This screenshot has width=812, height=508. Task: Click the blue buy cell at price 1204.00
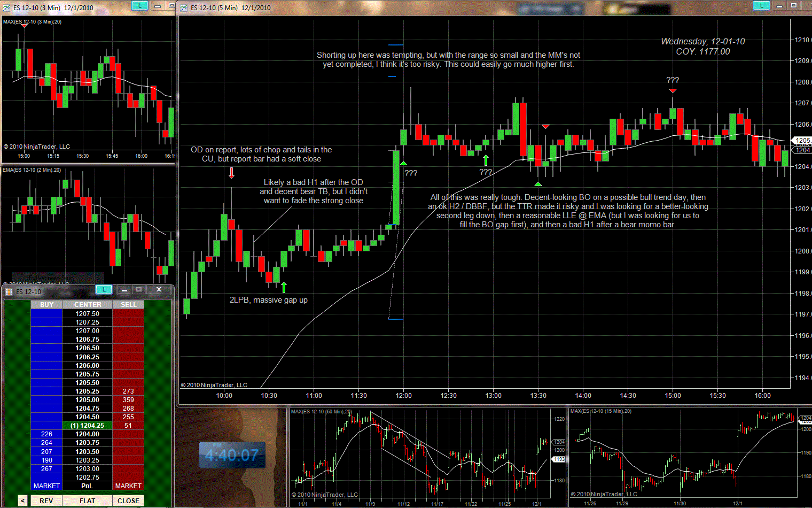pyautogui.click(x=46, y=434)
